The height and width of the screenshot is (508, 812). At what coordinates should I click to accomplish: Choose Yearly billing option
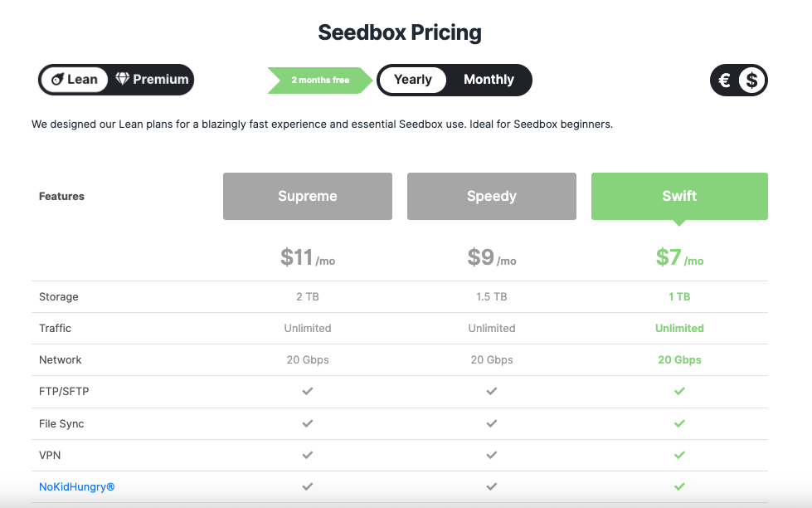point(413,80)
